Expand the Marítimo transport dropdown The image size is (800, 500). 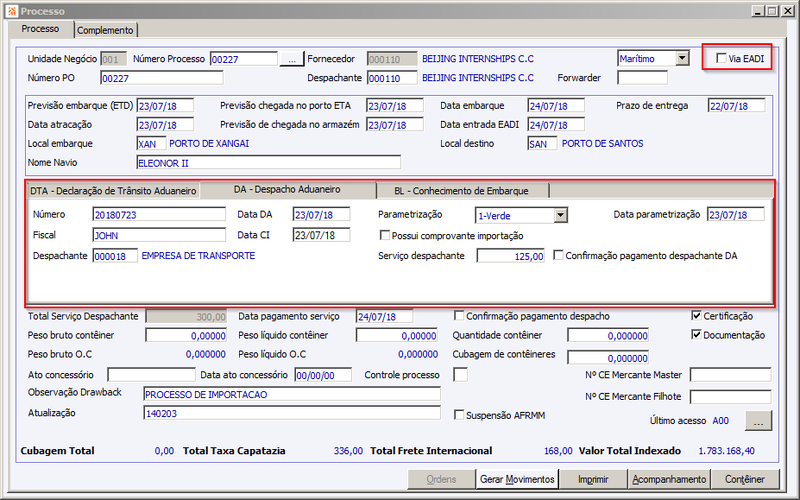pyautogui.click(x=682, y=59)
